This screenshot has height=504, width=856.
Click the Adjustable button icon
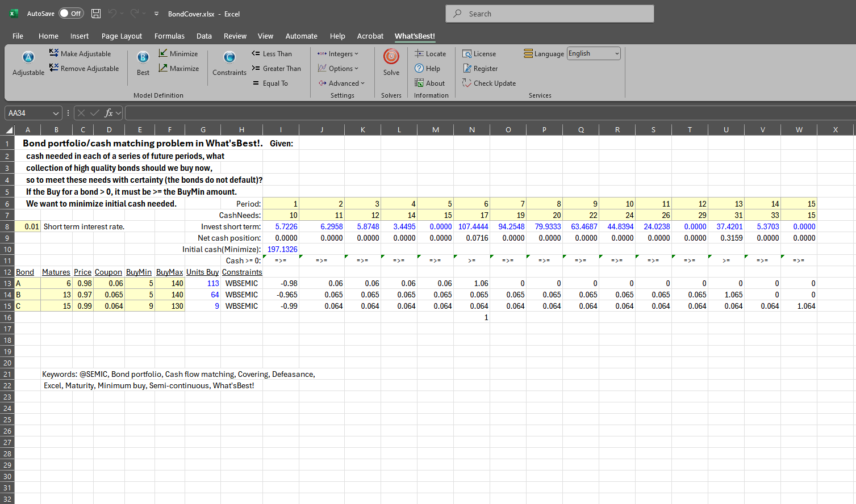coord(28,57)
